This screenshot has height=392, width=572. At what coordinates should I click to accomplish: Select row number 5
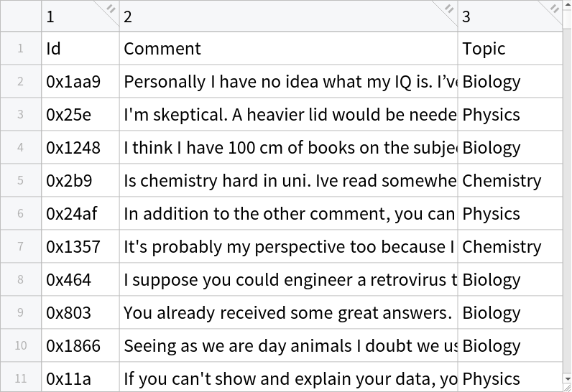click(x=21, y=181)
